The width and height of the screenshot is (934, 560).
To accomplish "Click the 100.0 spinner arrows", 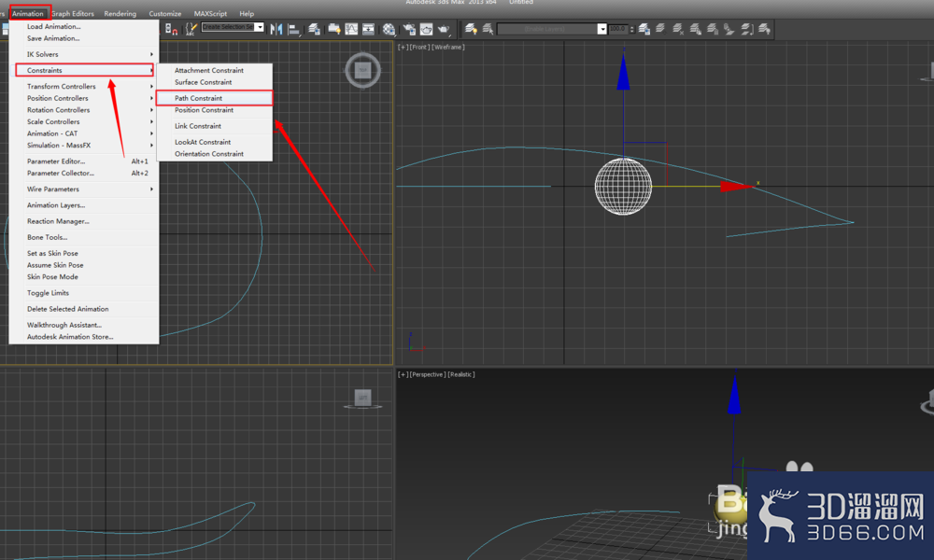I will (x=632, y=29).
